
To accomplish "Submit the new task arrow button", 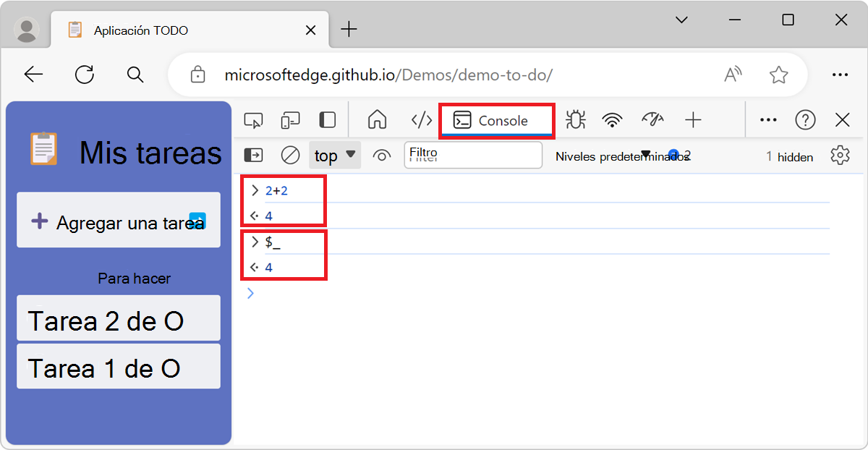I will 197,220.
